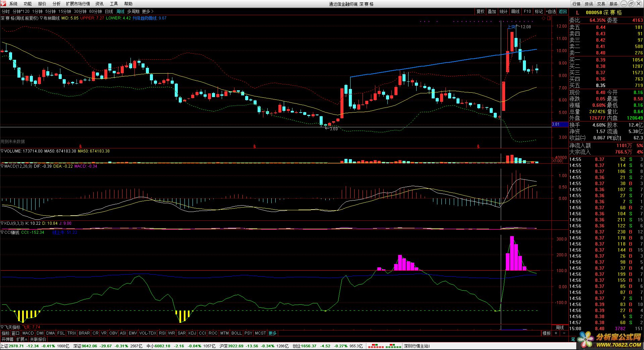Open the 扩展市场行情 menu

[78, 4]
